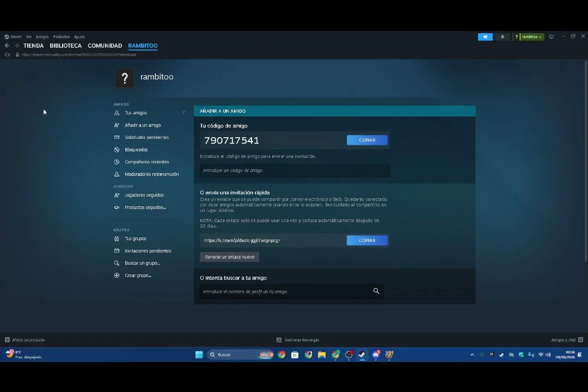Click the Buscar un grupo magnifier icon
Screen dimensions: 588x392
(x=117, y=263)
